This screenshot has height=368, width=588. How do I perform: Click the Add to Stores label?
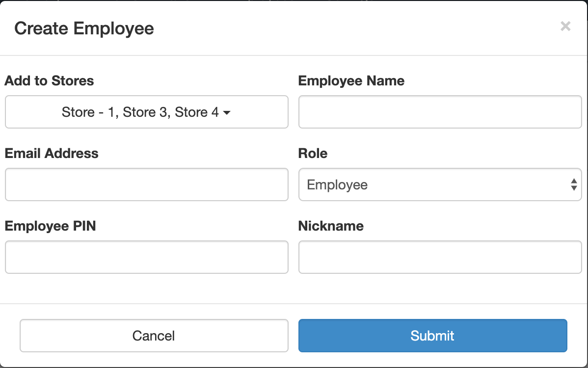49,80
